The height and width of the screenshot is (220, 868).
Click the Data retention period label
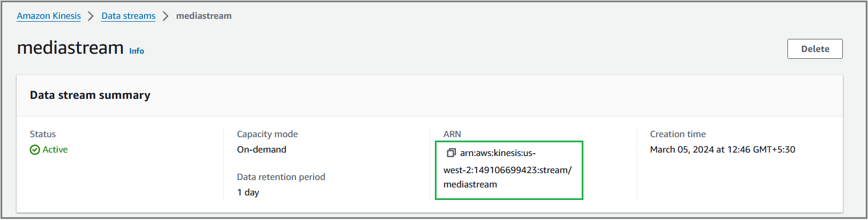[x=281, y=177]
